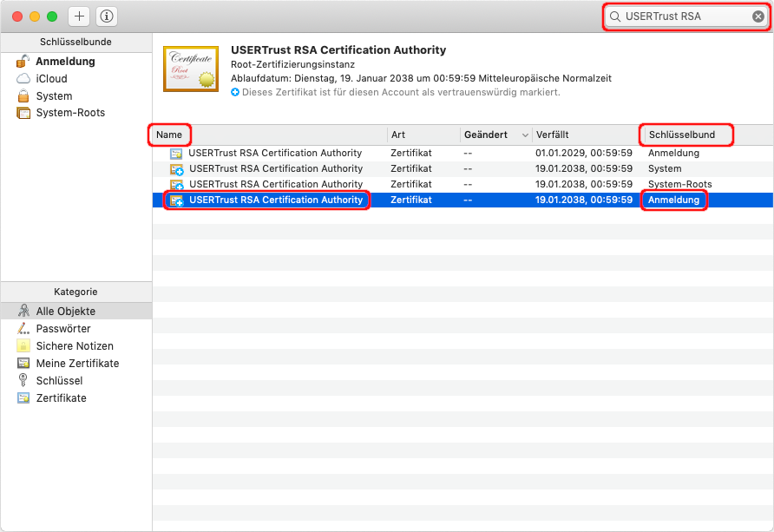Click the search magnifier icon

[615, 16]
